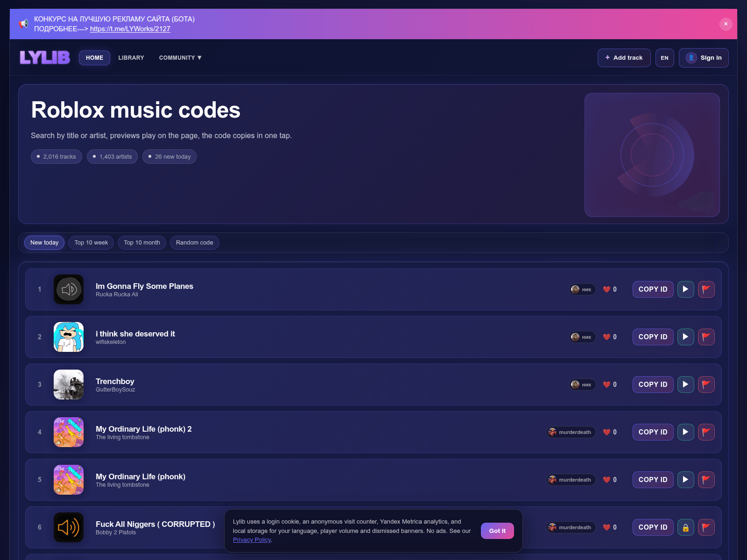Expand the Community dropdown menu

(180, 58)
